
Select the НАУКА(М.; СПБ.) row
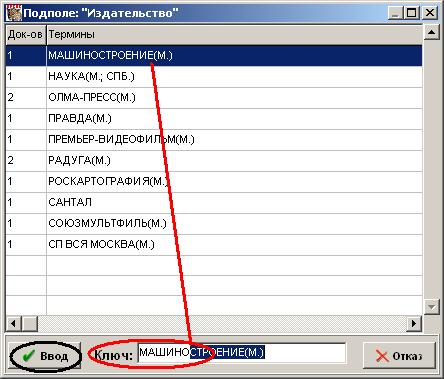(214, 76)
